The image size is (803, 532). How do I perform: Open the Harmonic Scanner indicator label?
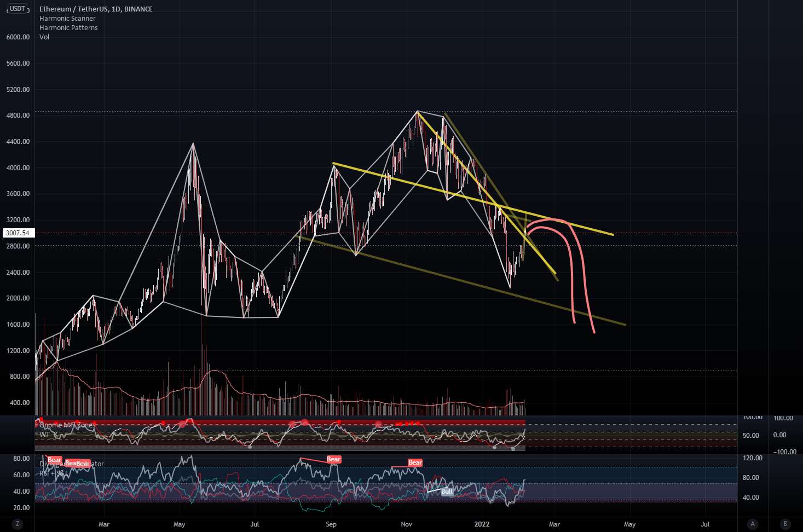67,18
